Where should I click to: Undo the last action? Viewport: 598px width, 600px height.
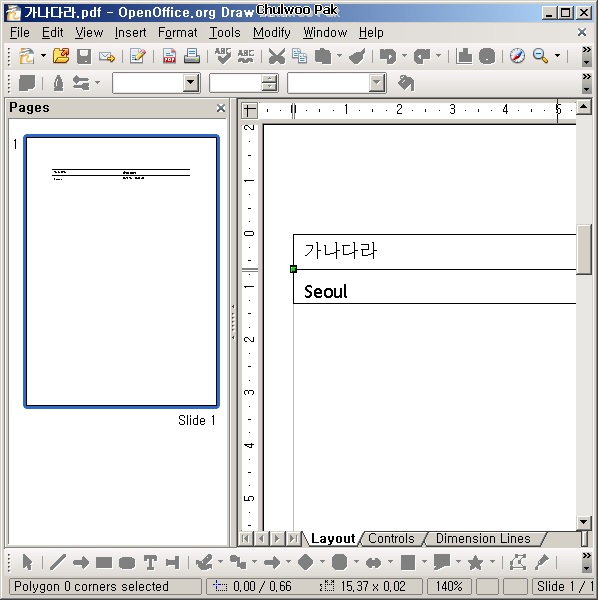pyautogui.click(x=388, y=56)
